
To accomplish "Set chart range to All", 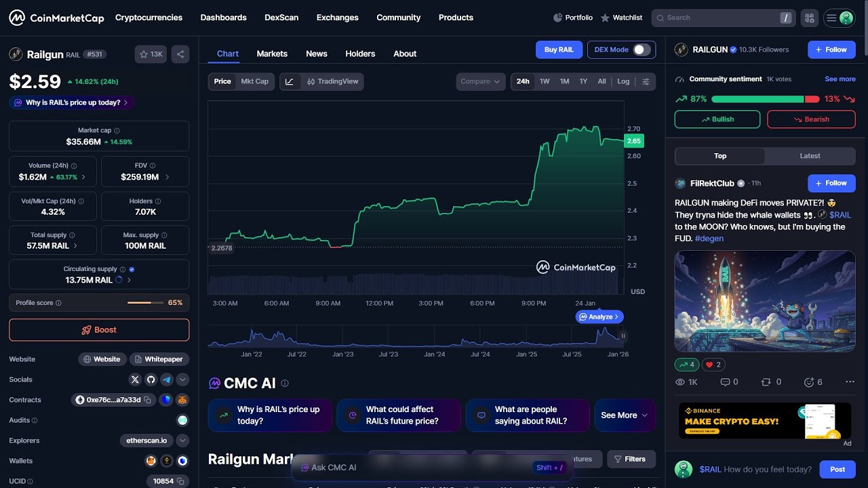I will click(601, 81).
